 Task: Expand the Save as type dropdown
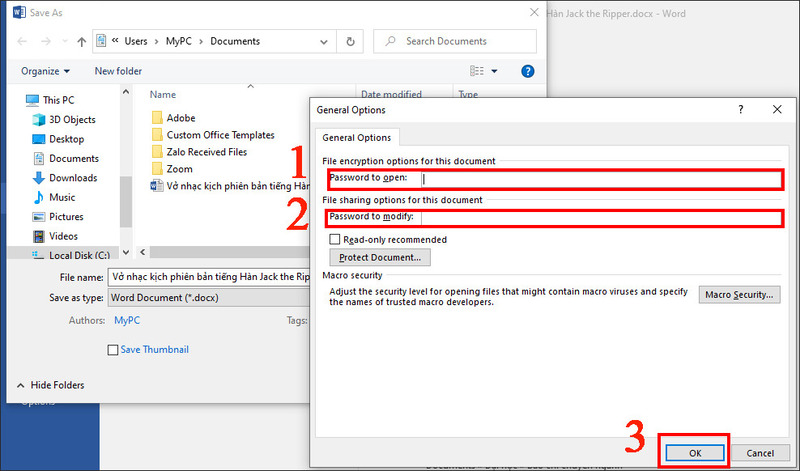coord(210,297)
